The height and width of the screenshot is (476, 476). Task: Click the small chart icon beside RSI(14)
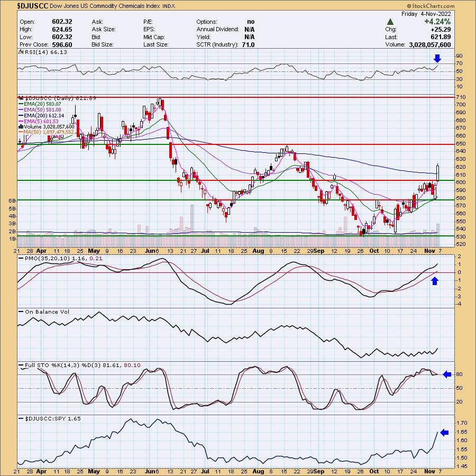pos(21,52)
